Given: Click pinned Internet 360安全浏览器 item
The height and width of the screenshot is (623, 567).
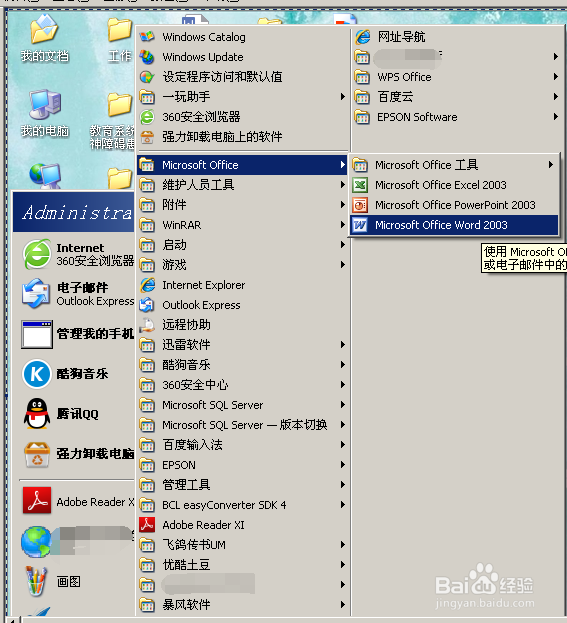Looking at the screenshot, I should point(76,254).
